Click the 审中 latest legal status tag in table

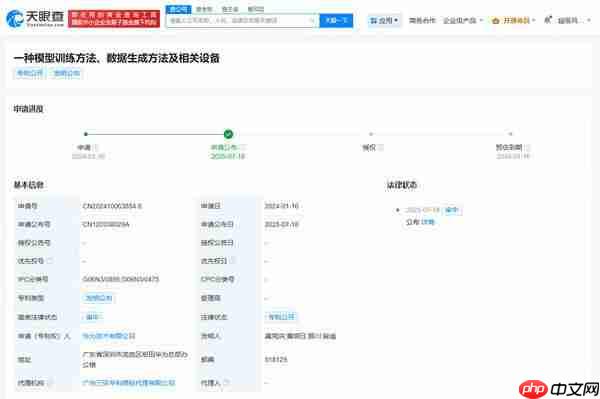click(92, 317)
